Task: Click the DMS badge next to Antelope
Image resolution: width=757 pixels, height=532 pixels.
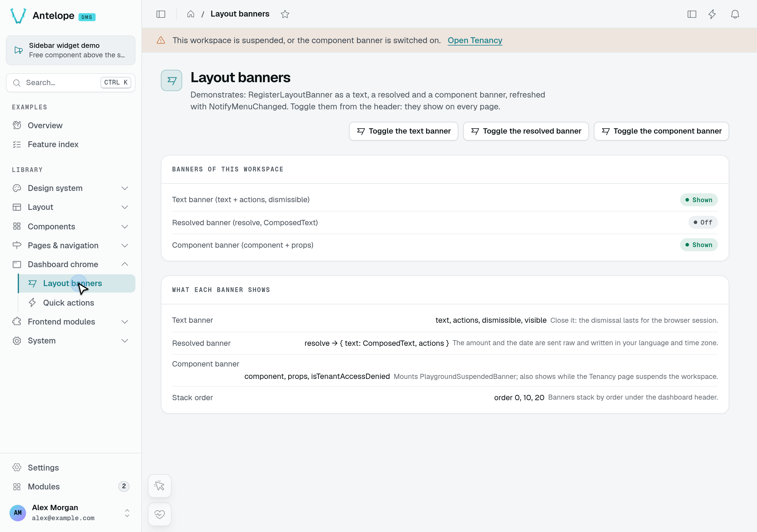Action: click(87, 17)
